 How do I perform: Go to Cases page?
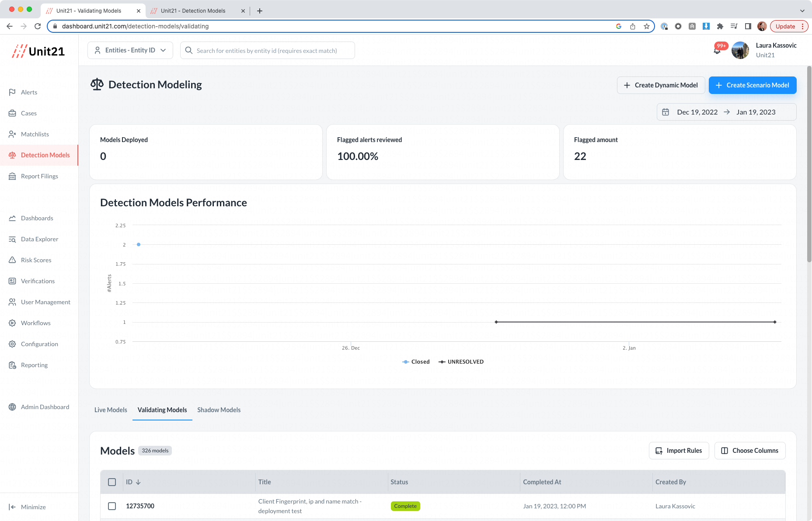[x=29, y=113]
